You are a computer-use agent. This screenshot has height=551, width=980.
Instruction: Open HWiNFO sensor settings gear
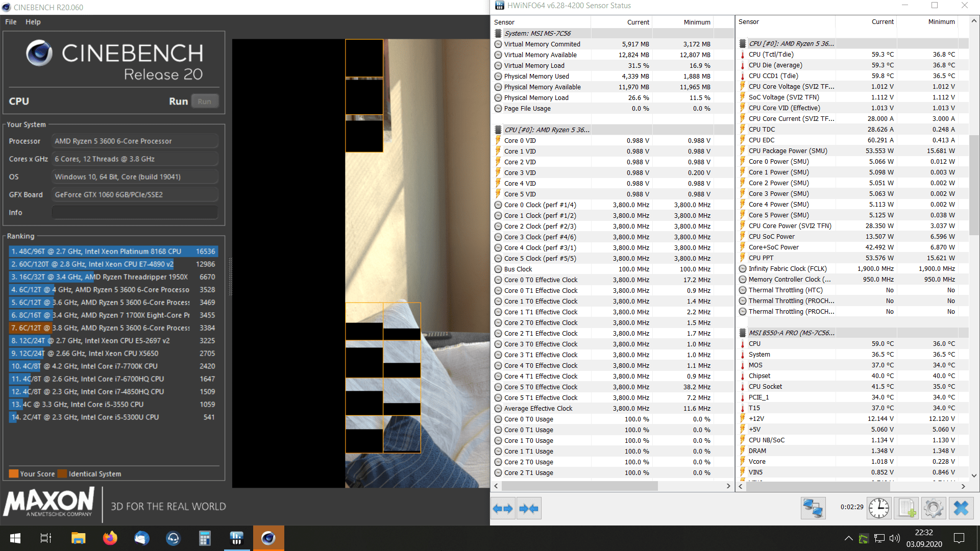[934, 508]
